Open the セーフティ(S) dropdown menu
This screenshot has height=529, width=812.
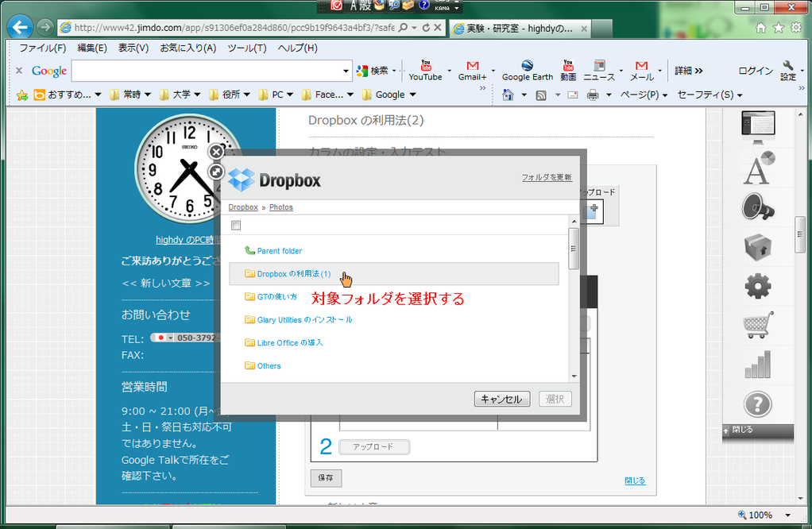click(710, 95)
